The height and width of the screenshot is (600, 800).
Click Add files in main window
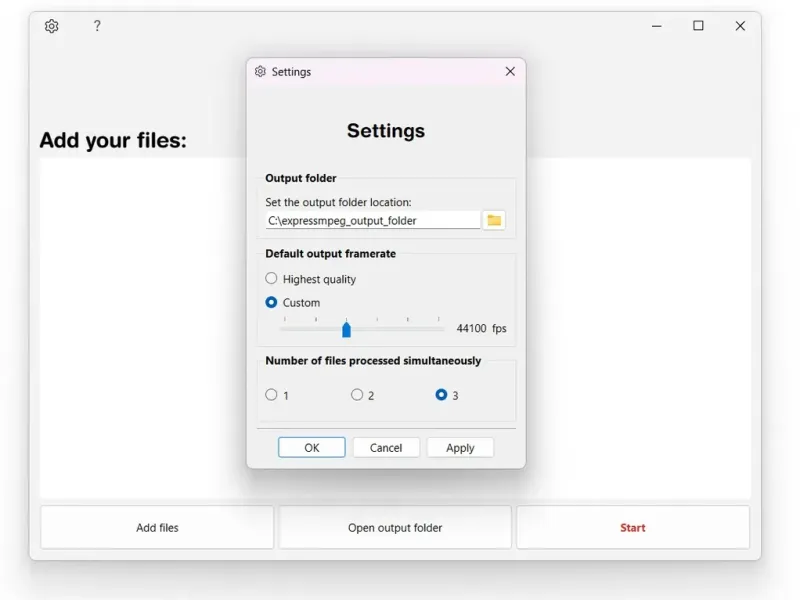click(x=157, y=528)
